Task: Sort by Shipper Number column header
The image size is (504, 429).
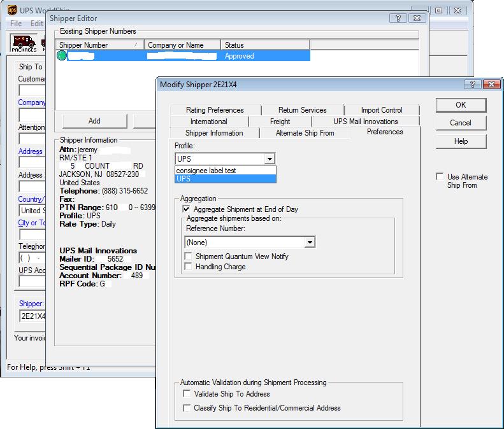Action: click(99, 45)
